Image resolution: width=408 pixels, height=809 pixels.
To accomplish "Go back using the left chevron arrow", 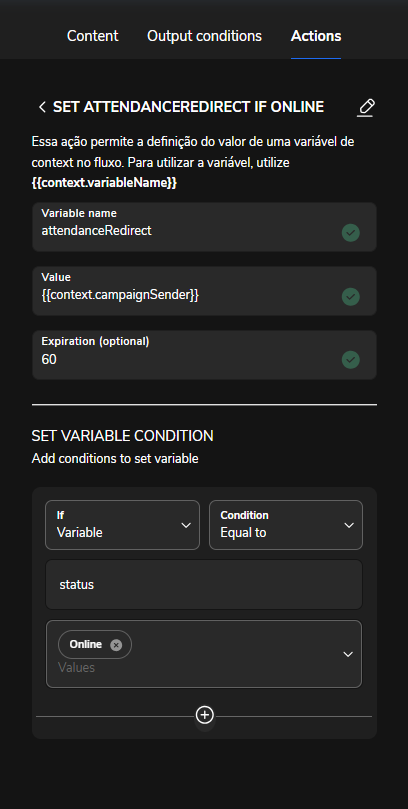I will (42, 107).
